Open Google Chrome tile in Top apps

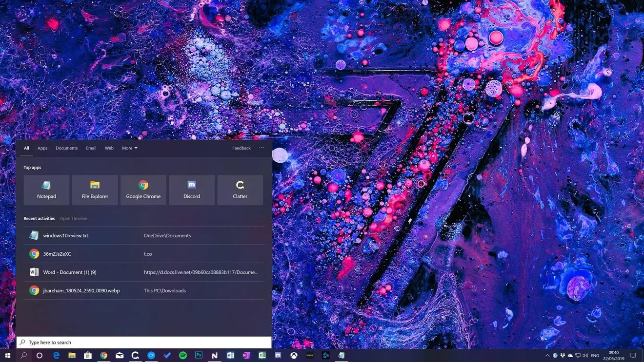click(x=143, y=190)
